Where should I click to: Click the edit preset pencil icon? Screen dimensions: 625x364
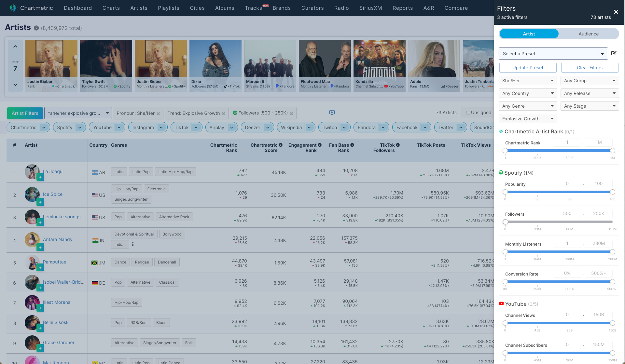tap(614, 53)
